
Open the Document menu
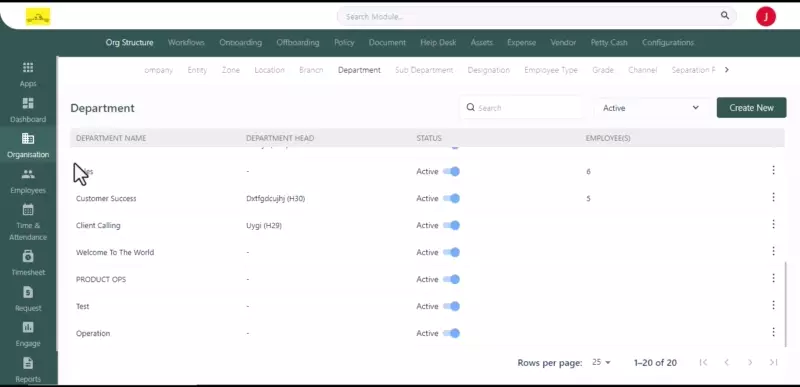coord(387,43)
